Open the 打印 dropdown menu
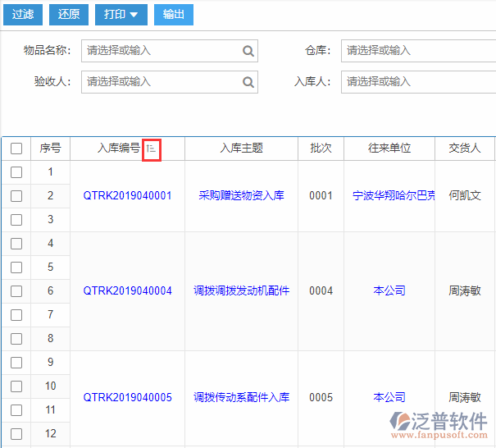This screenshot has width=496, height=448. 121,15
